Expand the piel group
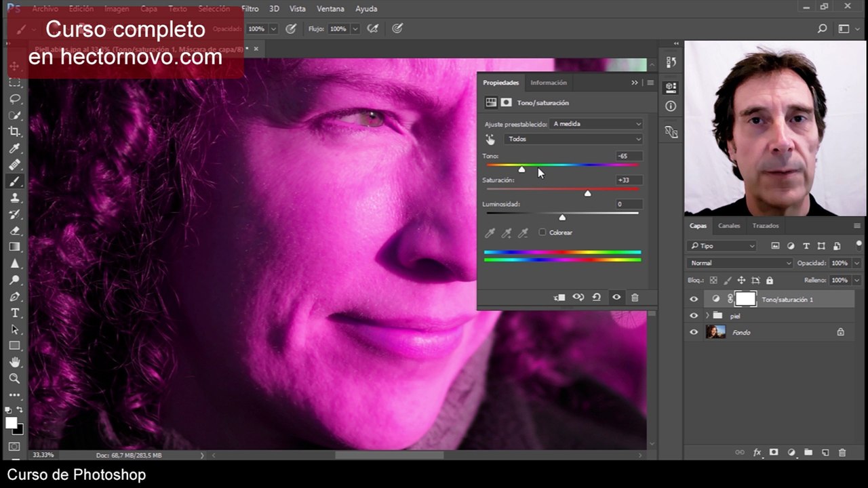The height and width of the screenshot is (488, 868). (707, 316)
